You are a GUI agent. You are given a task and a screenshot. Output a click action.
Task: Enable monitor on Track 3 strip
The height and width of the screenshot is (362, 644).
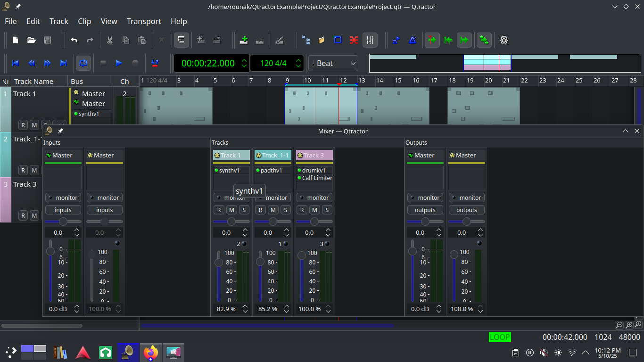[x=314, y=198]
